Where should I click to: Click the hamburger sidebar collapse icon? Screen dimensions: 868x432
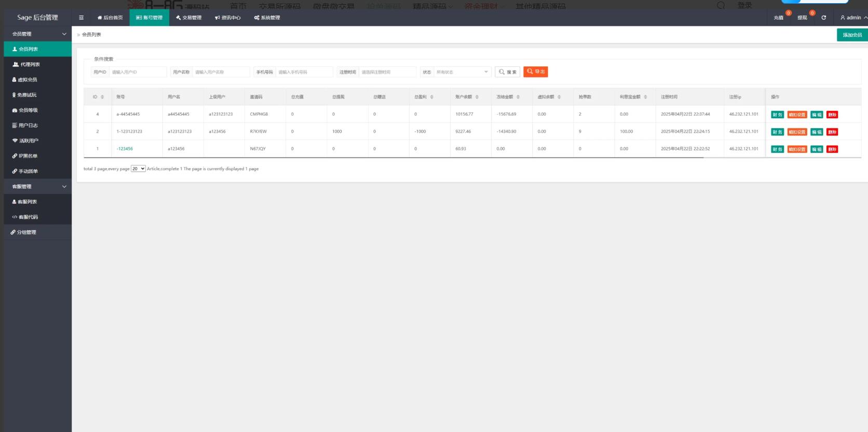point(81,18)
